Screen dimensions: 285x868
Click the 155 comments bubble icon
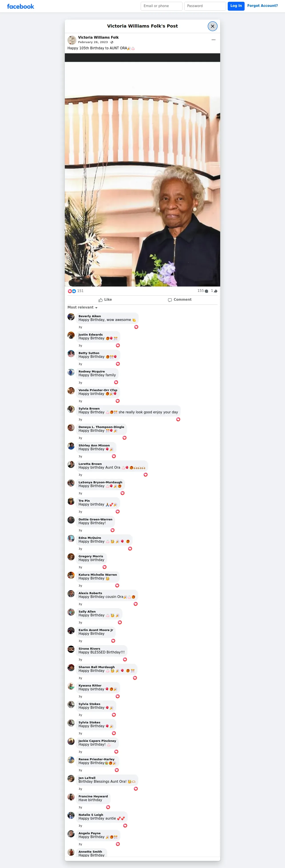point(206,291)
